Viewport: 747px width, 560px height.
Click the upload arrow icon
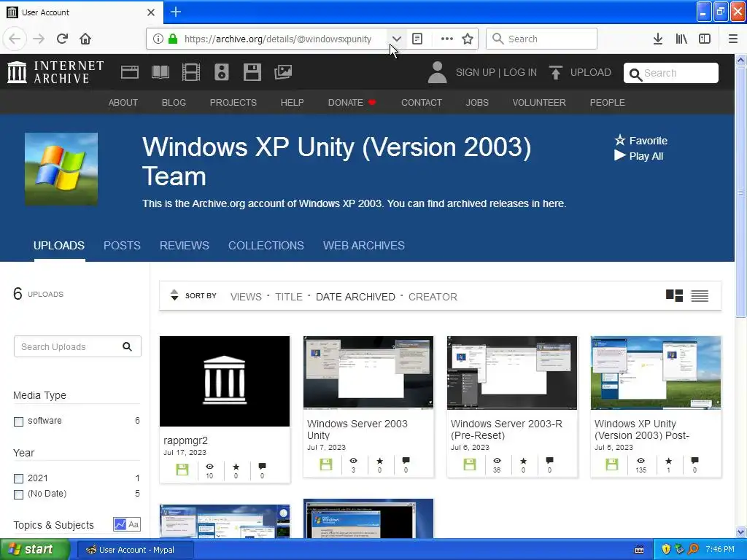tap(555, 72)
